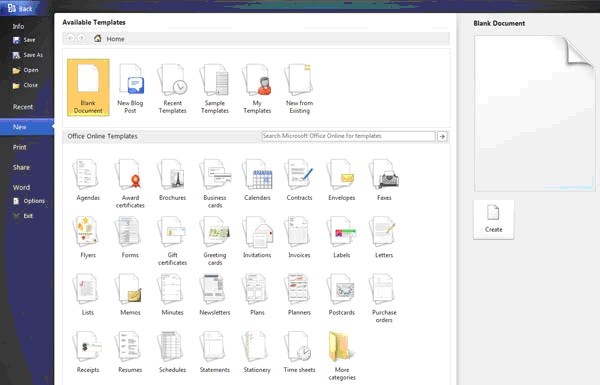Open the Print tab
This screenshot has width=600, height=385.
(x=20, y=147)
